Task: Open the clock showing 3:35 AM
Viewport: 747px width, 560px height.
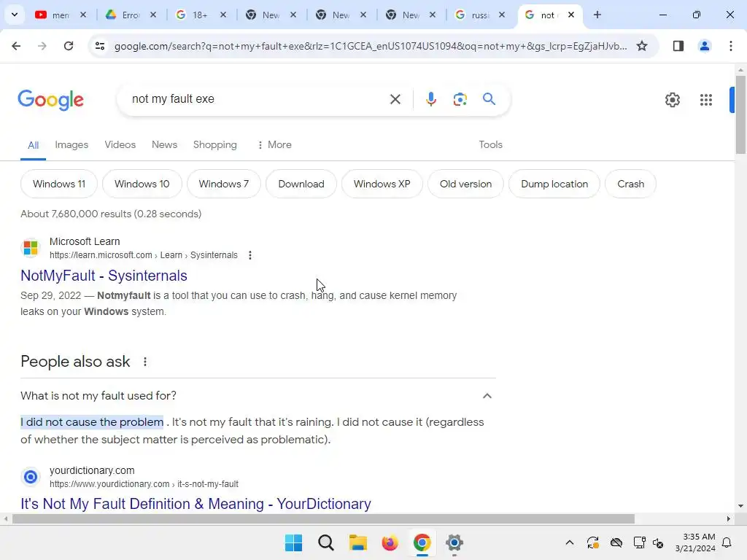Action: click(695, 542)
